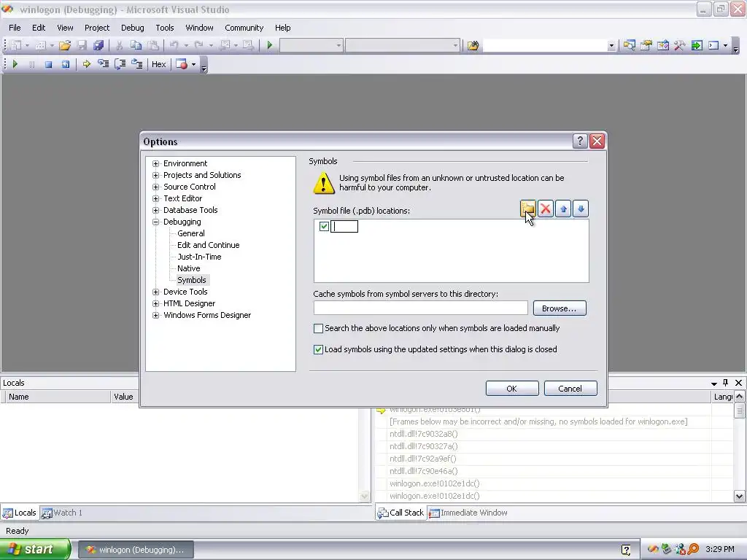Click Continue green play in debug toolbar

[15, 64]
